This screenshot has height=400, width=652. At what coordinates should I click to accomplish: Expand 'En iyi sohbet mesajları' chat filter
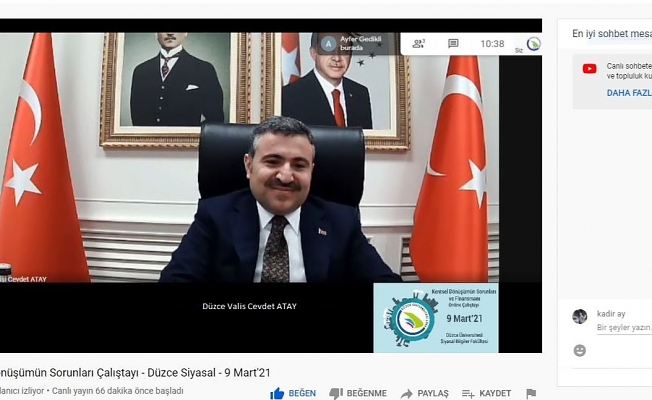[x=610, y=33]
